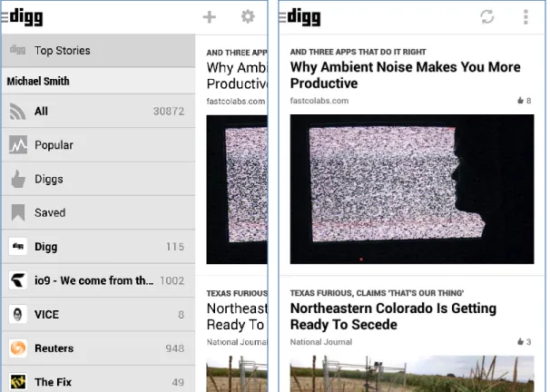Tap hamburger menu beside left digg logo
The image size is (550, 392).
(5, 17)
